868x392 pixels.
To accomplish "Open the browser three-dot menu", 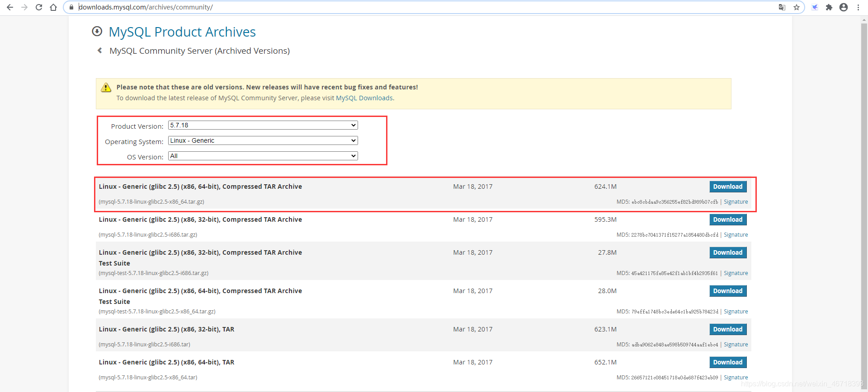I will (858, 7).
